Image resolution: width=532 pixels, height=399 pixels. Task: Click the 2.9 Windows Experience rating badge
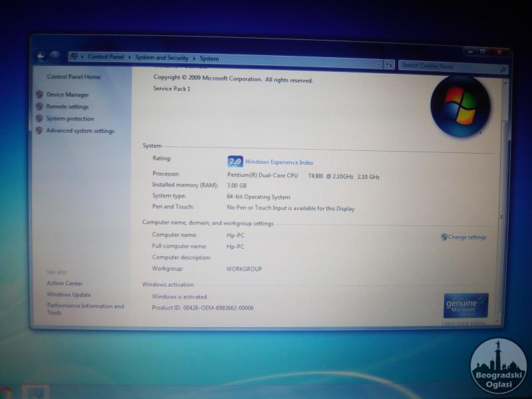(x=235, y=162)
